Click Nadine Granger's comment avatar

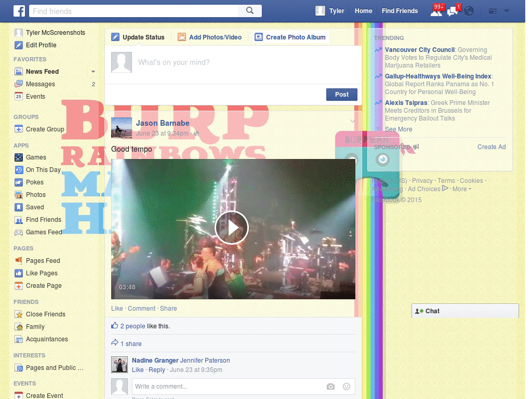(119, 365)
